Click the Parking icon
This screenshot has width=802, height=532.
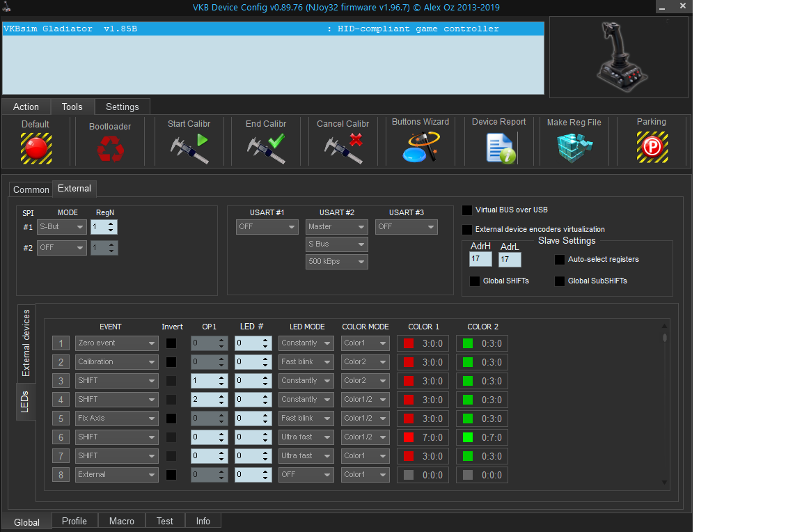pyautogui.click(x=652, y=147)
